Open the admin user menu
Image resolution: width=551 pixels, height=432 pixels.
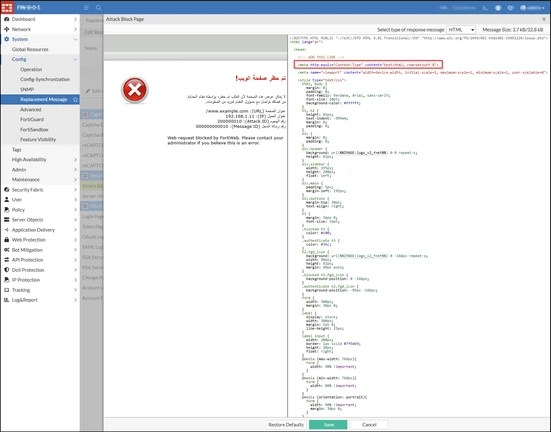(x=532, y=8)
